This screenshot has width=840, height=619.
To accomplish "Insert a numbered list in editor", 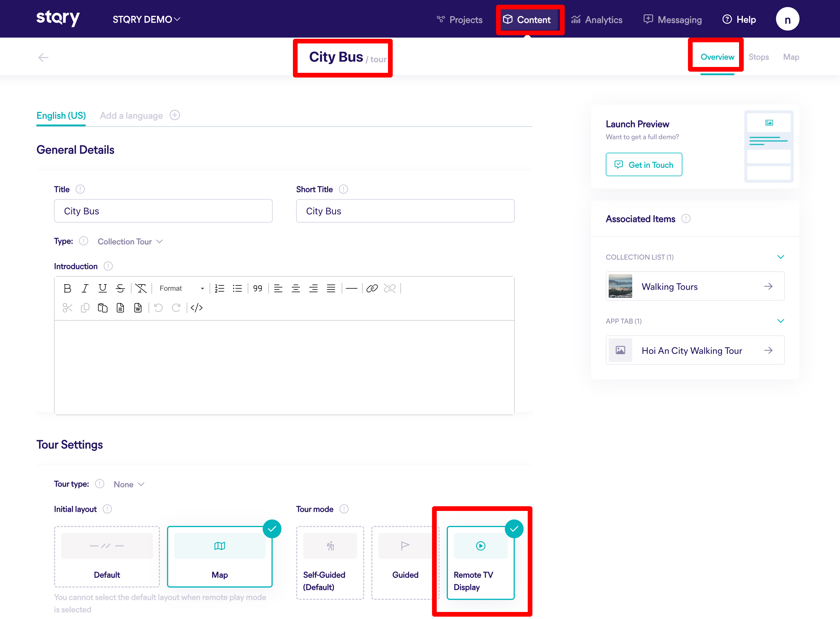I will [220, 288].
